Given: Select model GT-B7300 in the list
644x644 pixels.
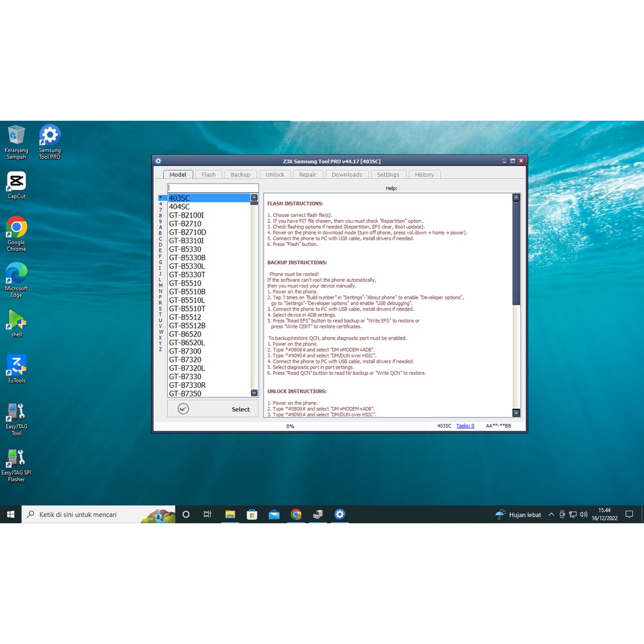Looking at the screenshot, I should 209,351.
